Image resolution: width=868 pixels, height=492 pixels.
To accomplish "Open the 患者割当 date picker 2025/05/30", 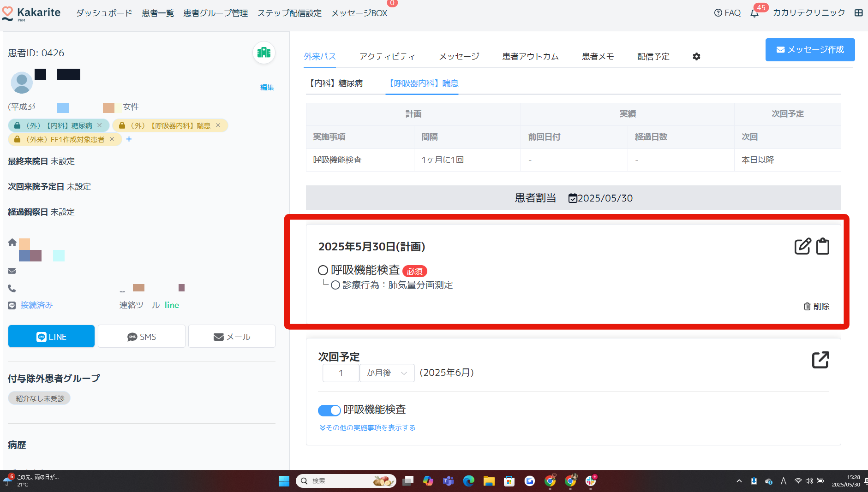I will point(600,198).
